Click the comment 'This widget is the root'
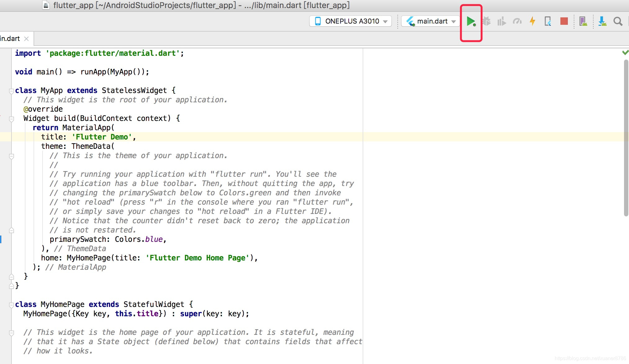This screenshot has height=364, width=629. [x=125, y=100]
